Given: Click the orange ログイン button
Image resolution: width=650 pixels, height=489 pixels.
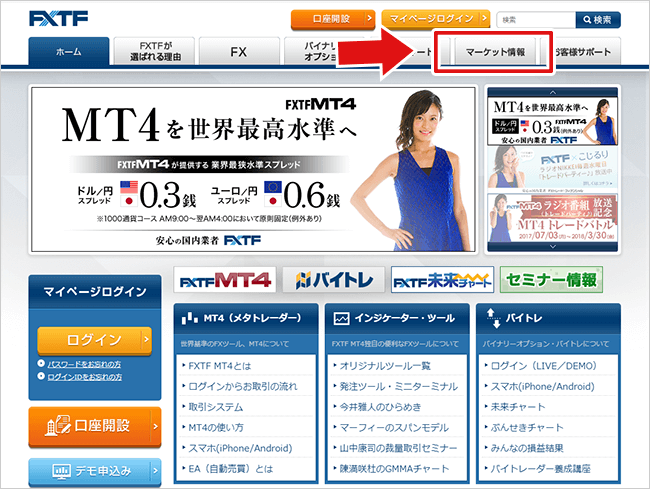Looking at the screenshot, I should 95,340.
